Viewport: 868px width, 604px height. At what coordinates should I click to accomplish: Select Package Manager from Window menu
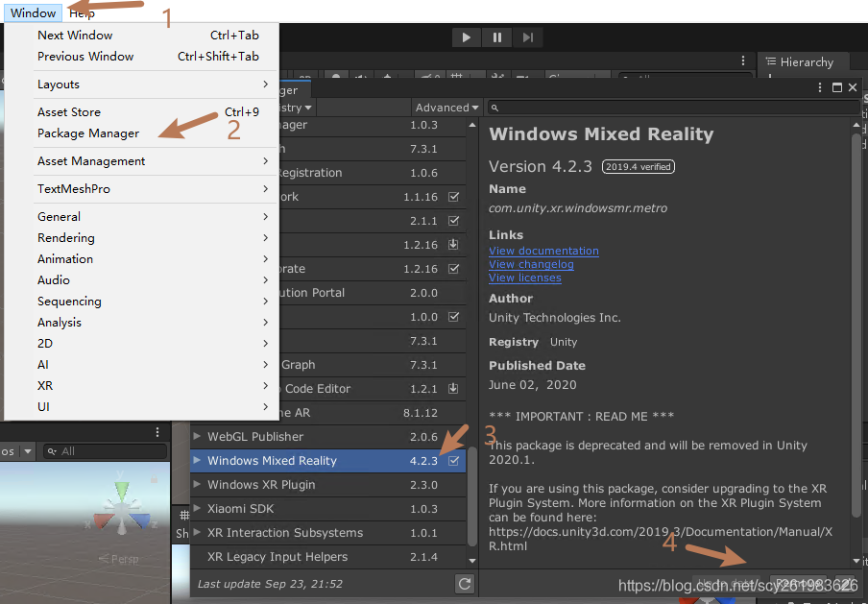pos(88,133)
